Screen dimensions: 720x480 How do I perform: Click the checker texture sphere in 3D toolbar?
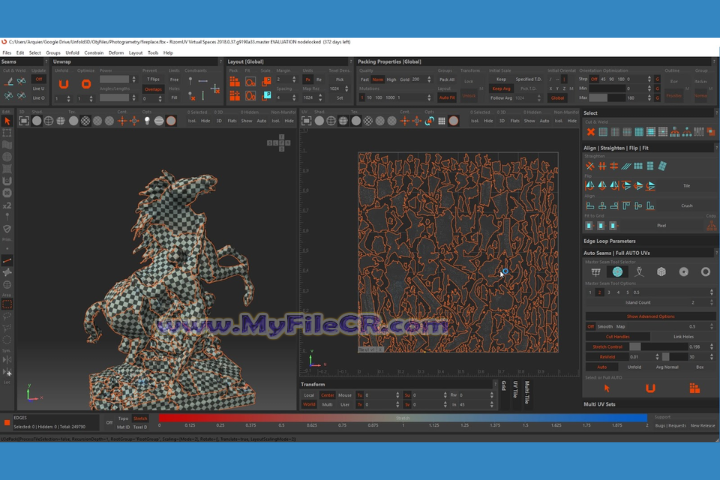point(85,121)
